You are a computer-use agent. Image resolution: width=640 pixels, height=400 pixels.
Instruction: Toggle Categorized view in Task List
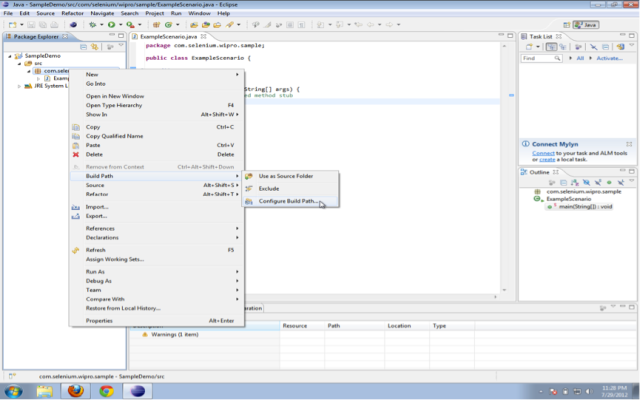[551, 47]
